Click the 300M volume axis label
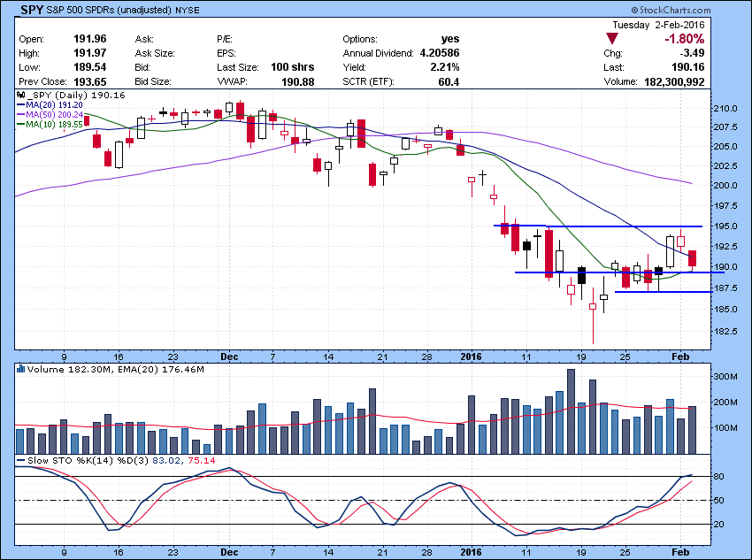 click(x=725, y=376)
